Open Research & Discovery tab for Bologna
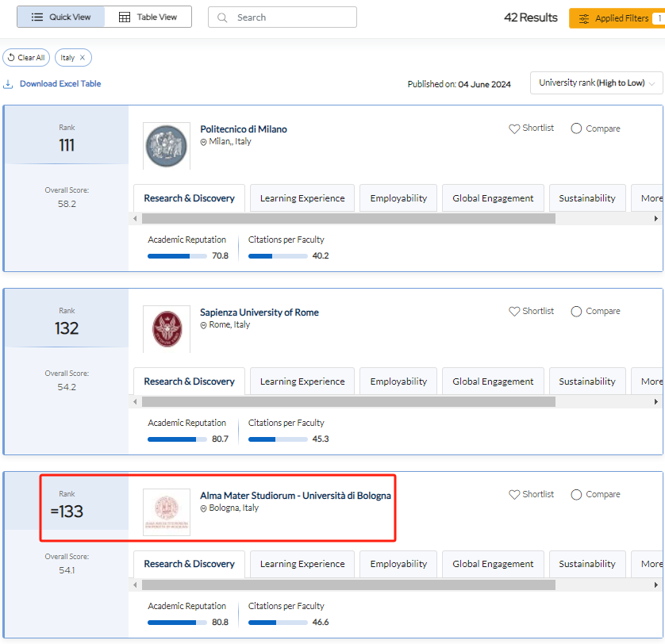Viewport: 665px width, 644px height. (x=189, y=564)
